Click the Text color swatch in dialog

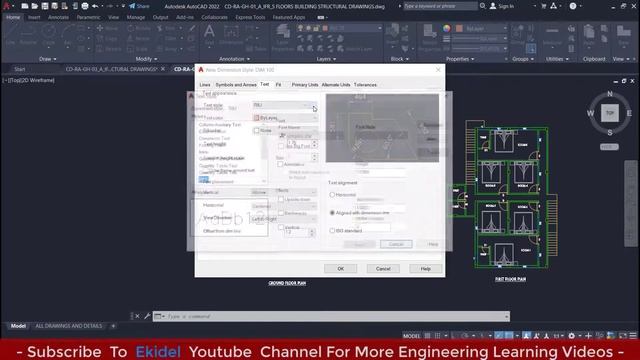tap(256, 118)
